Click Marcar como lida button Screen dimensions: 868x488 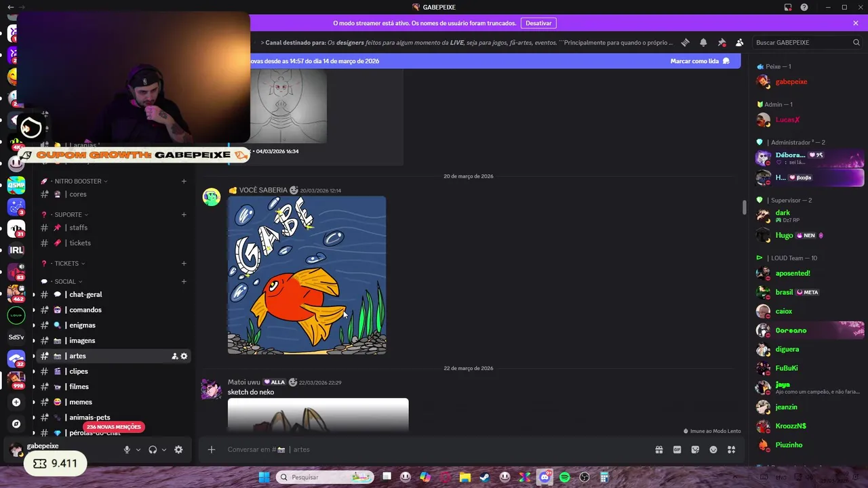tap(700, 61)
